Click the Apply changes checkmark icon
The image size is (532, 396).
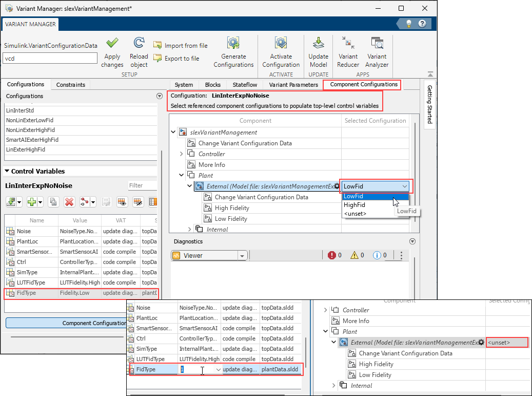tap(112, 44)
